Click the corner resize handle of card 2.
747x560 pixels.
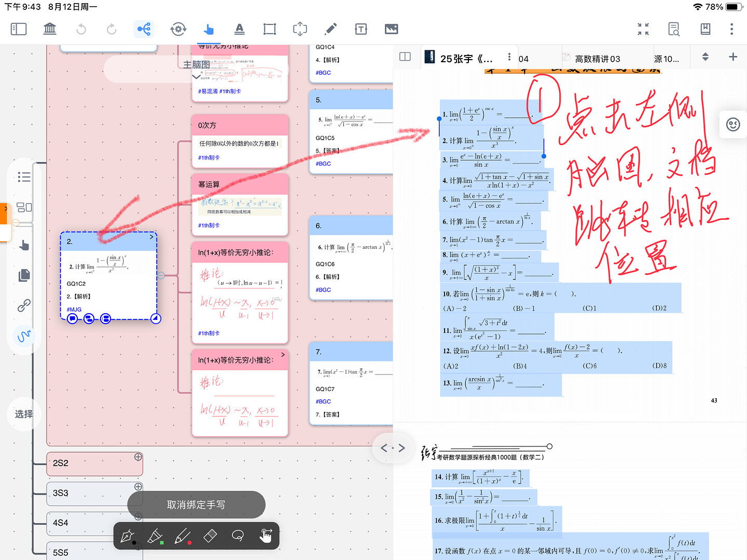pyautogui.click(x=156, y=318)
